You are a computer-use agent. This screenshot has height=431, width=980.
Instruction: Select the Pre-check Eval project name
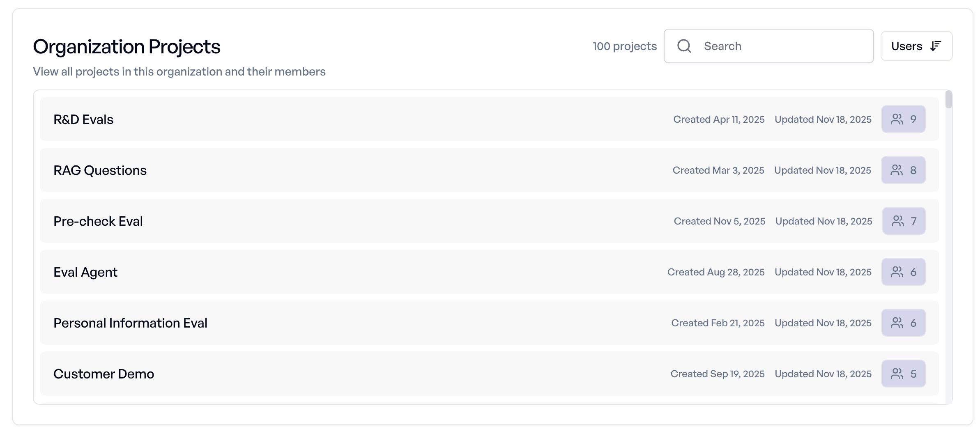(98, 221)
